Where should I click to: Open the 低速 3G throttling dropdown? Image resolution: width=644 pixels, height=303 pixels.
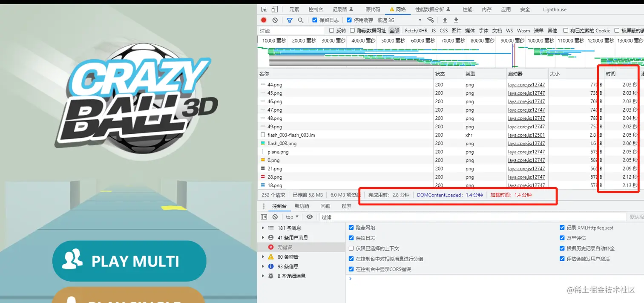point(400,20)
